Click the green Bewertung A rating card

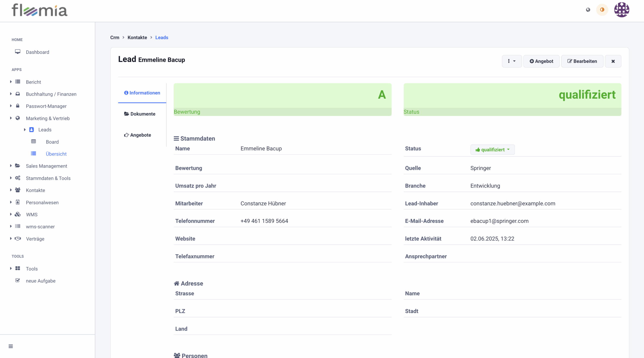pos(282,99)
